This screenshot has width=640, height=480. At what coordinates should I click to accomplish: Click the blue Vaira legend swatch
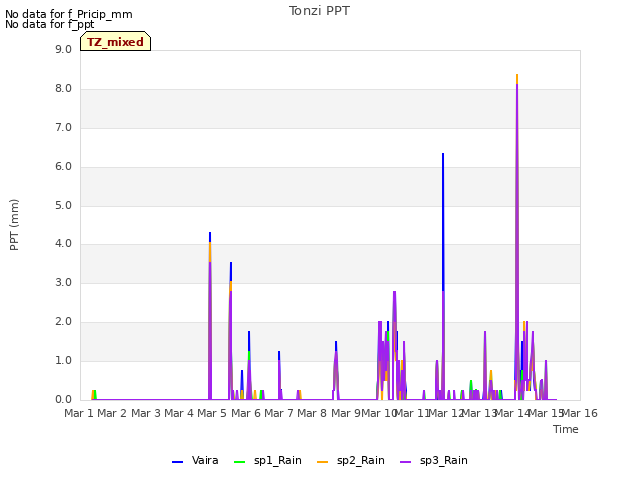[x=178, y=462]
